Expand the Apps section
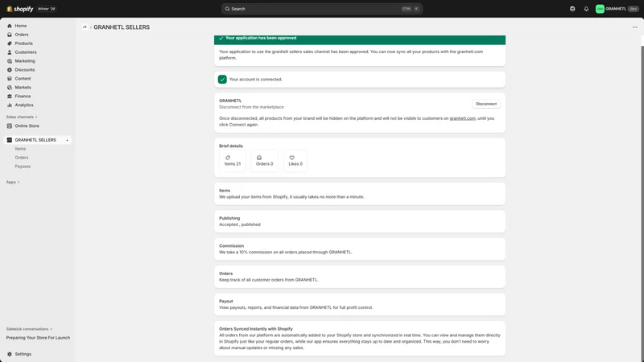 [13, 182]
